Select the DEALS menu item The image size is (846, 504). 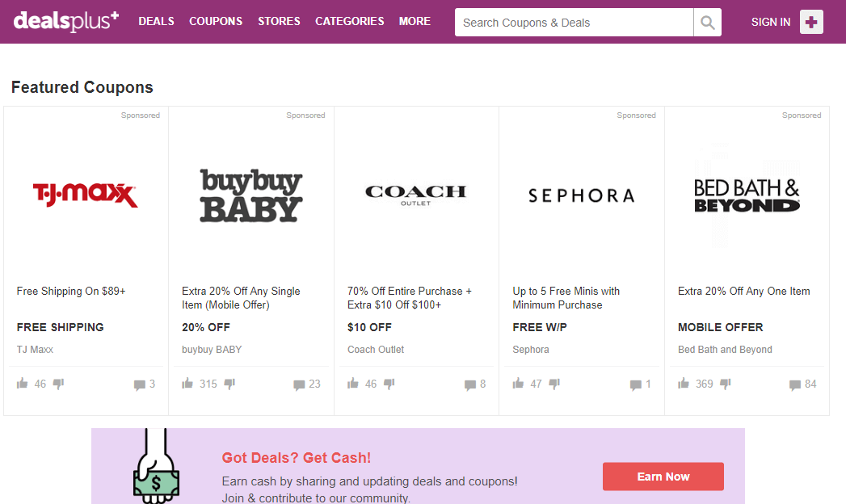pyautogui.click(x=156, y=22)
